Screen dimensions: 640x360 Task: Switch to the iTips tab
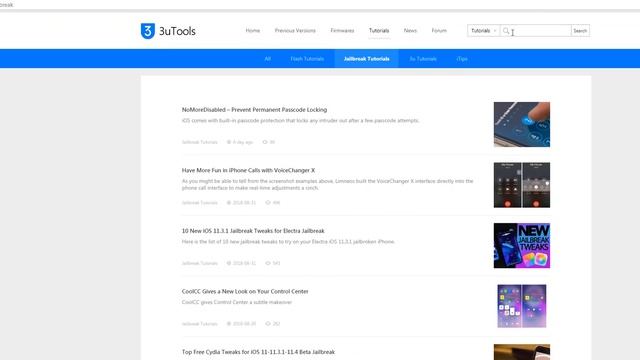tap(462, 59)
